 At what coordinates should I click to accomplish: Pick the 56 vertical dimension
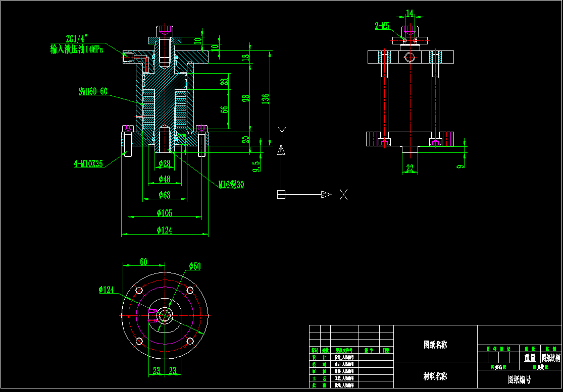pos(224,109)
